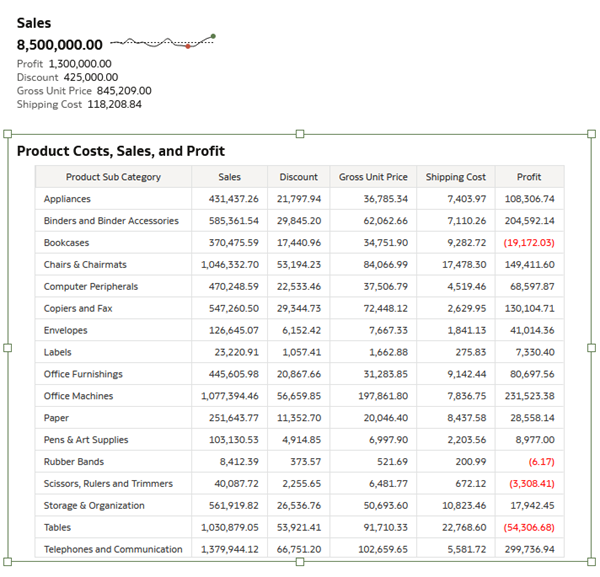600x577 pixels.
Task: Click Binders profit cell 204,592.14
Action: (x=530, y=221)
